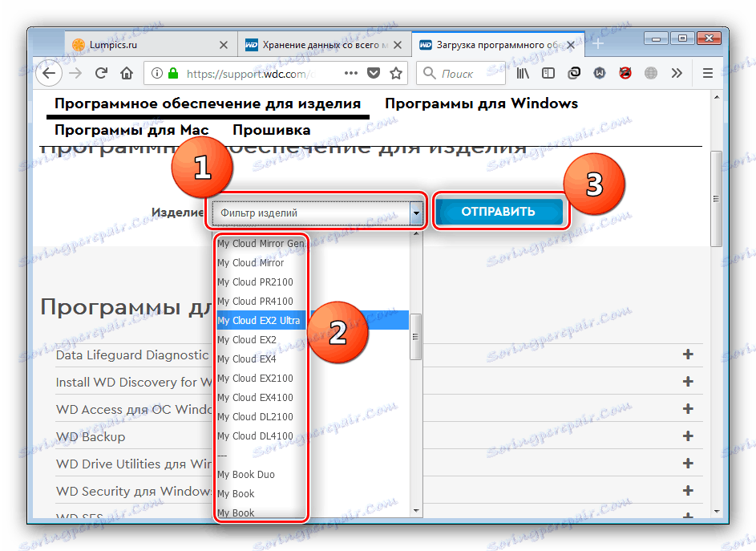Go back to the previous page
This screenshot has height=551, width=756.
(x=49, y=73)
